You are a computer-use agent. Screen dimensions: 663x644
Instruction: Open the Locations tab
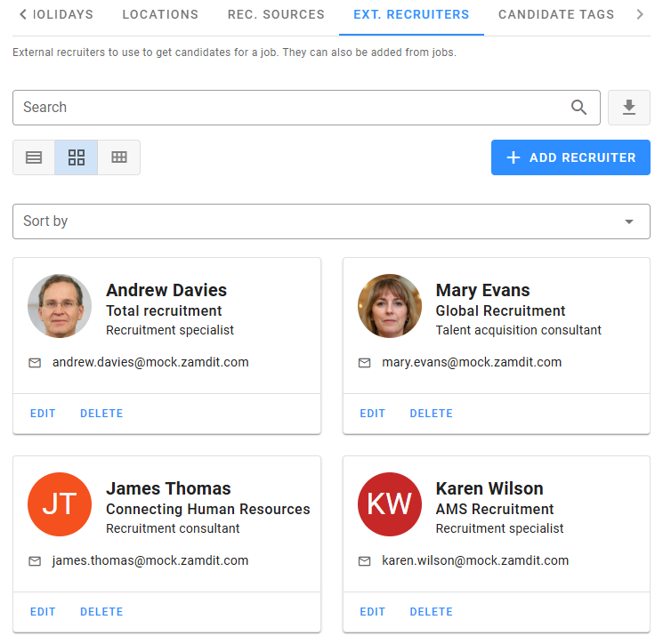tap(160, 14)
